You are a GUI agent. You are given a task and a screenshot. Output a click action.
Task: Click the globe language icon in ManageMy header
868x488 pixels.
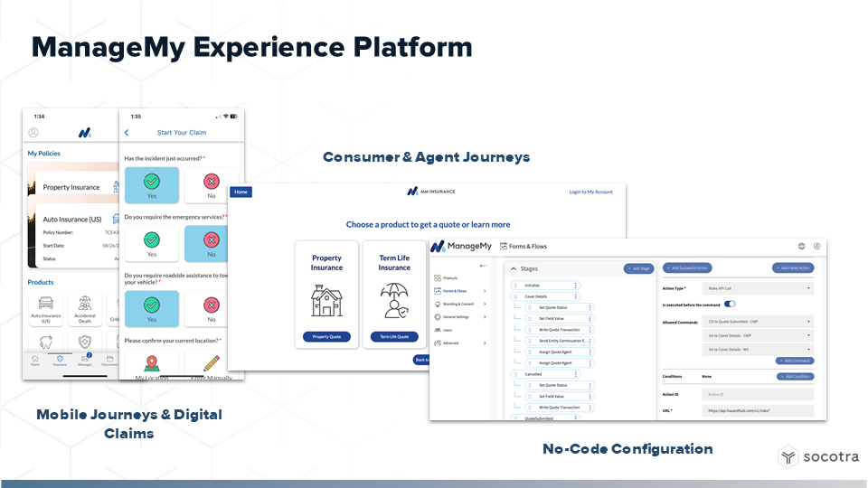tap(802, 246)
